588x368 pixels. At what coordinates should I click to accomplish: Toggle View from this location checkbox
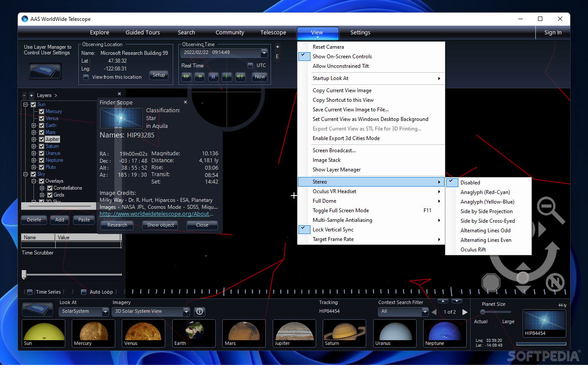(86, 77)
